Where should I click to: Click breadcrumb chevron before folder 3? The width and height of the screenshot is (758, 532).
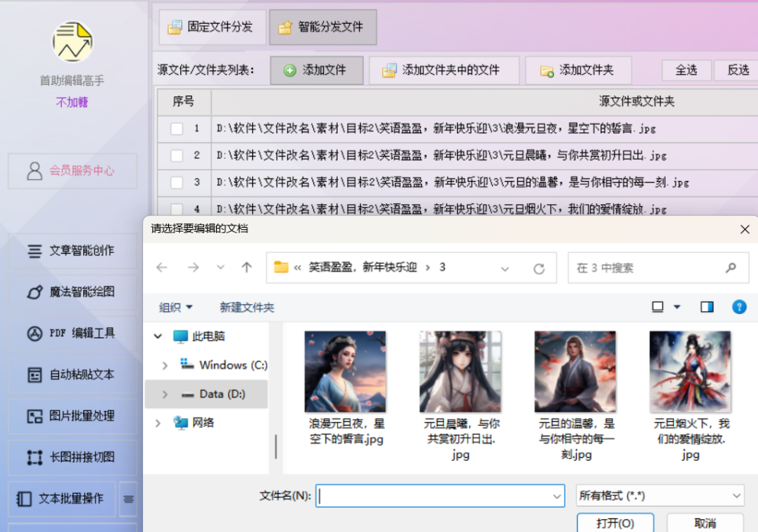coord(427,268)
